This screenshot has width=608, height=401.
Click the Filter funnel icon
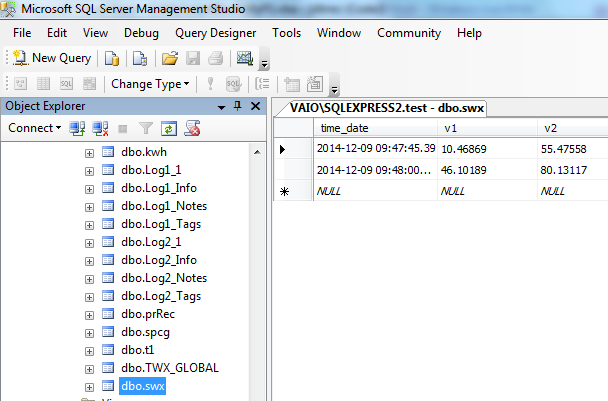[x=146, y=128]
